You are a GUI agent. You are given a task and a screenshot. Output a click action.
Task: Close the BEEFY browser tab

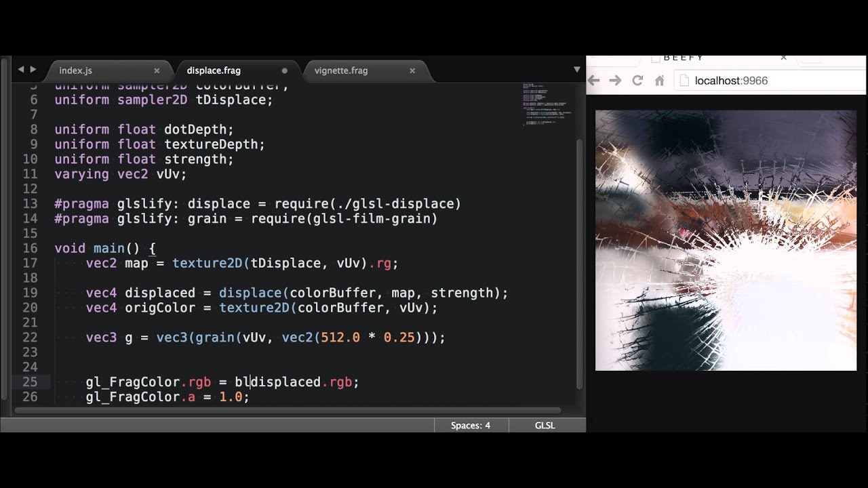[783, 58]
